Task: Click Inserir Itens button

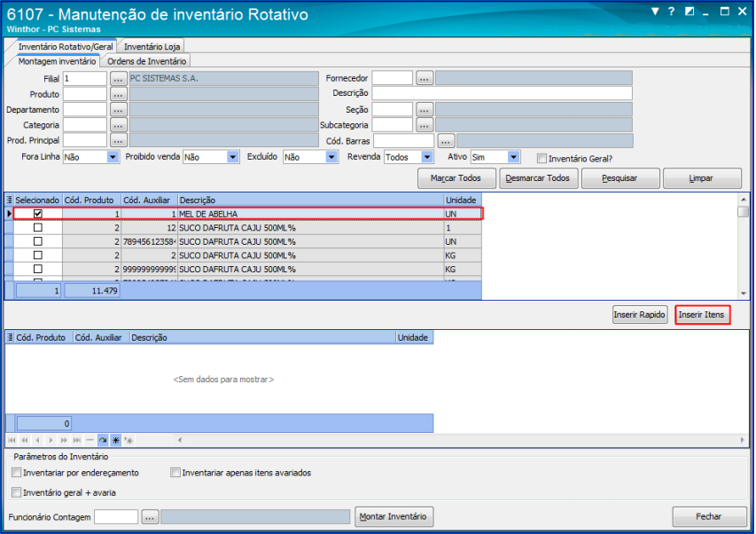Action: (x=702, y=315)
